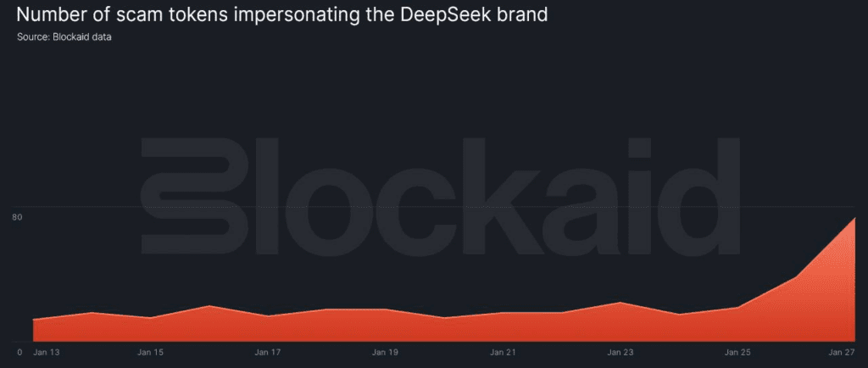868x368 pixels.
Task: Click the Jan 17 x-axis label
Action: [268, 352]
